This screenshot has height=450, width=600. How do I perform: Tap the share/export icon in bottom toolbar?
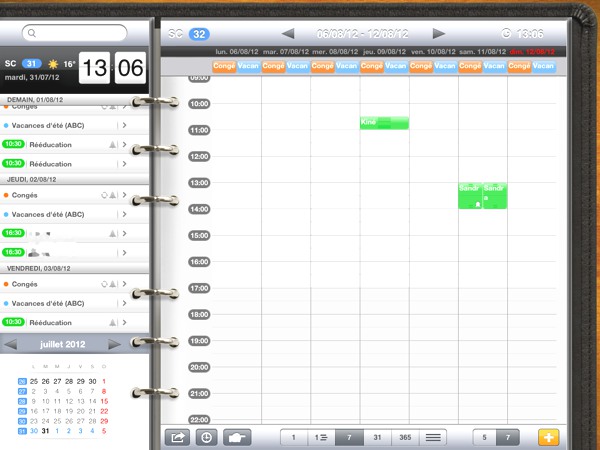point(178,437)
